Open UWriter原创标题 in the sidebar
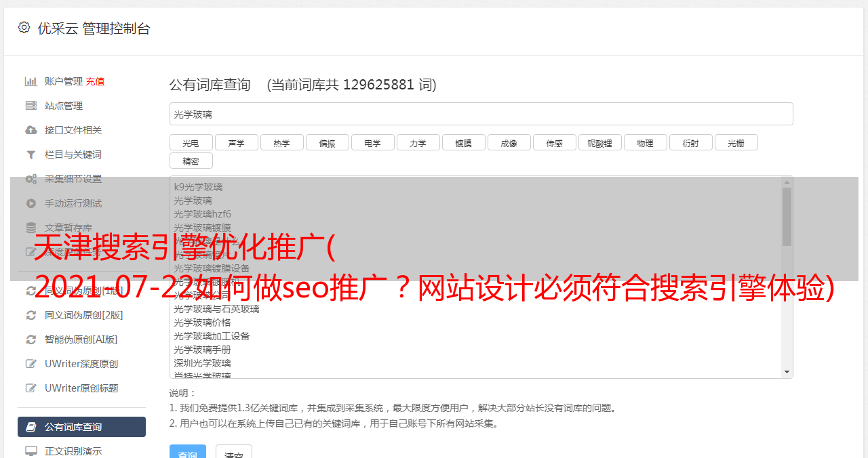The image size is (868, 458). [81, 388]
